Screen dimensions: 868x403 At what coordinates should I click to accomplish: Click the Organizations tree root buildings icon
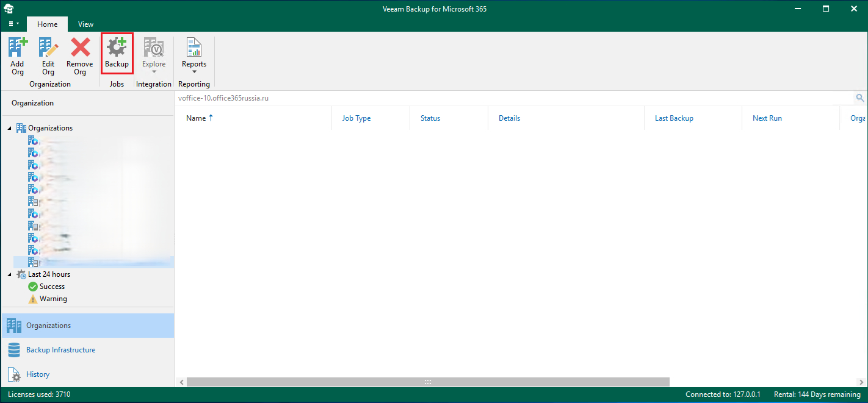[21, 128]
